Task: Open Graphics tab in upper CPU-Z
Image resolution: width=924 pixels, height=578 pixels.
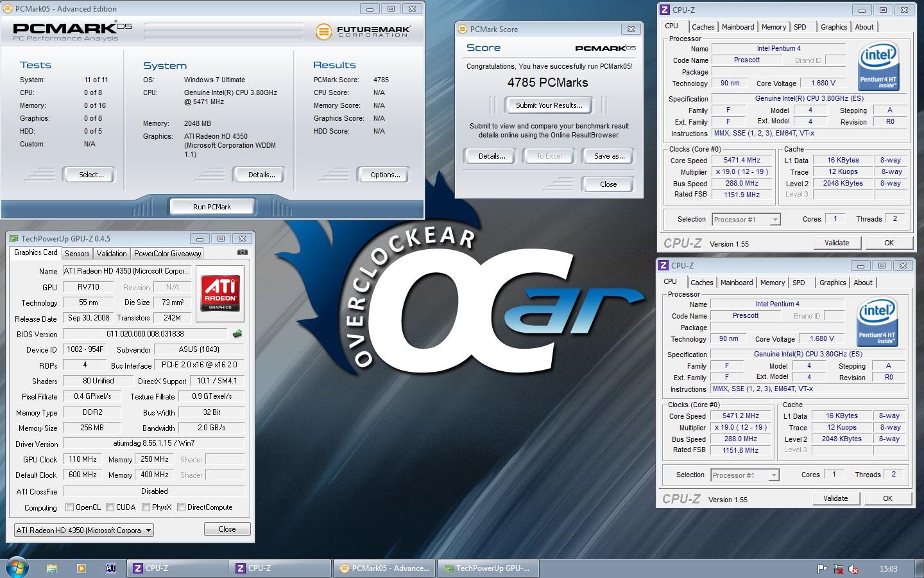Action: click(x=834, y=27)
